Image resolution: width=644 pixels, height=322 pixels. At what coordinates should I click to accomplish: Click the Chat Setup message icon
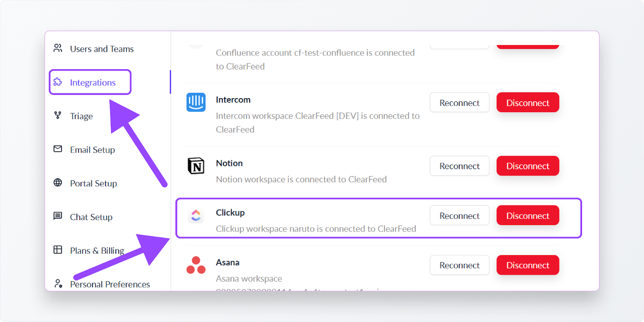(x=58, y=216)
